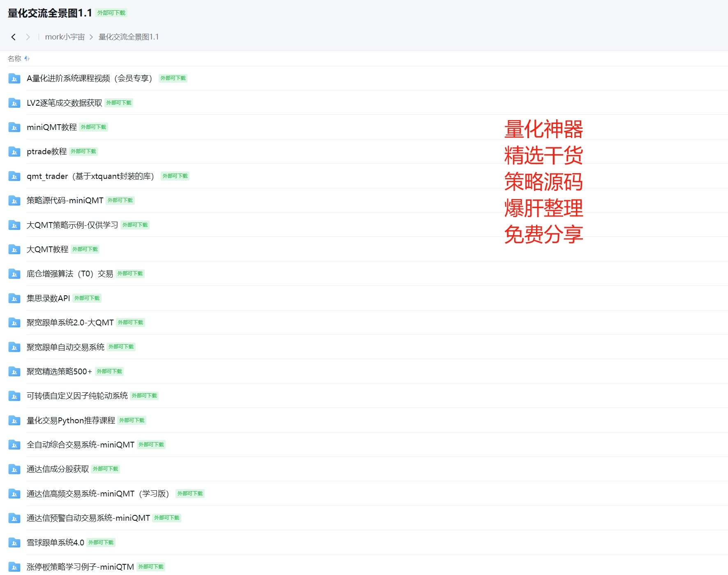Click the back navigation arrow
The width and height of the screenshot is (728, 575).
13,37
